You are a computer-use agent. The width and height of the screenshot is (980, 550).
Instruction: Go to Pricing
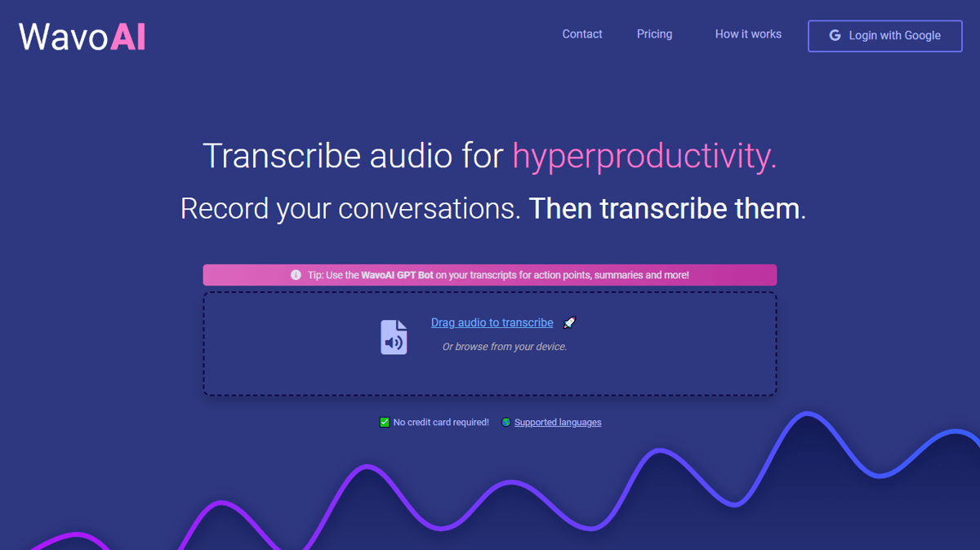[654, 34]
